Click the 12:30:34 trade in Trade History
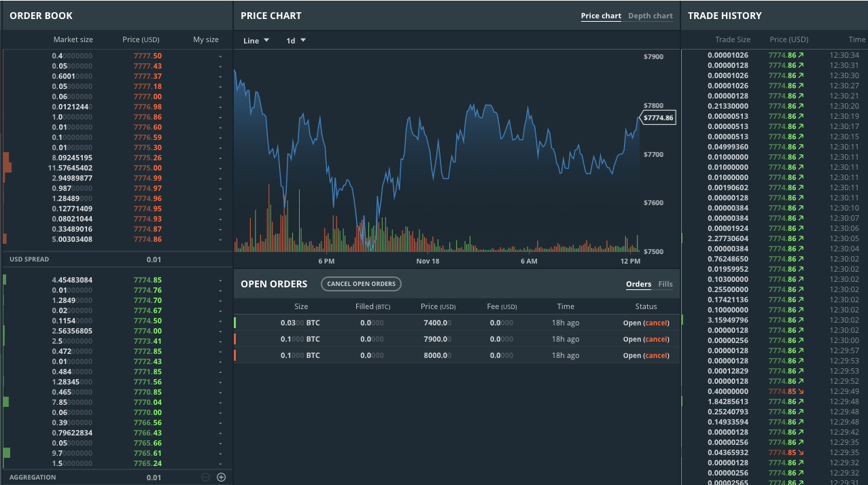868x485 pixels. click(774, 55)
